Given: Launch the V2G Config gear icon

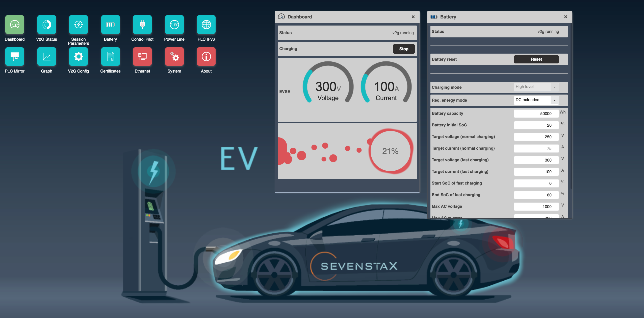Looking at the screenshot, I should (78, 57).
